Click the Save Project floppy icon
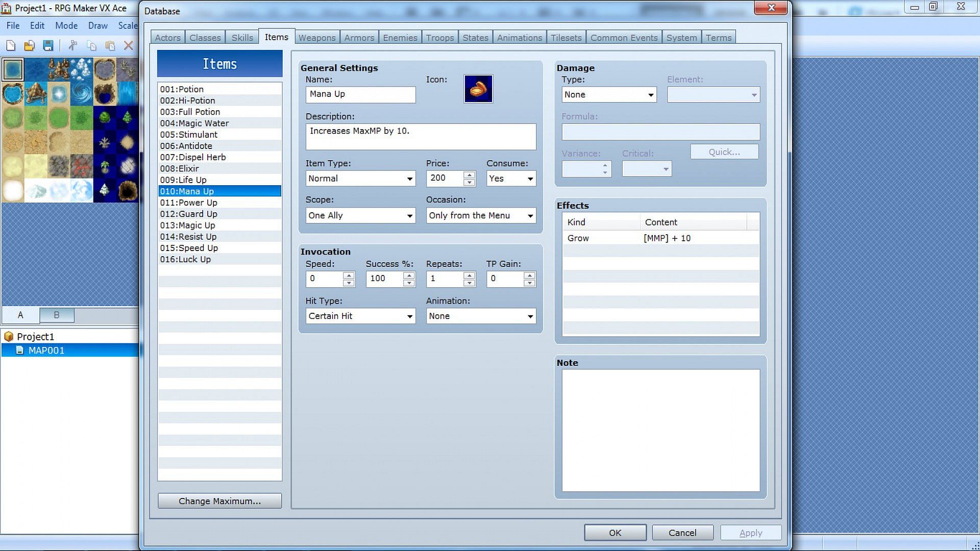The height and width of the screenshot is (551, 980). (x=48, y=46)
